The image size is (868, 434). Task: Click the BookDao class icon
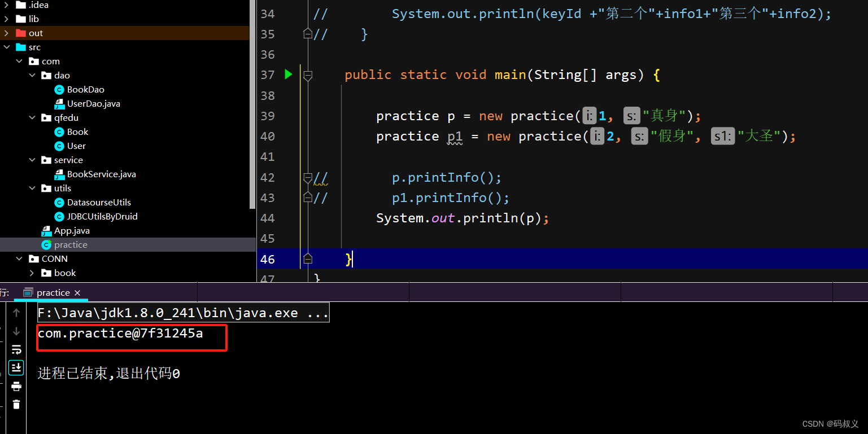tap(59, 90)
